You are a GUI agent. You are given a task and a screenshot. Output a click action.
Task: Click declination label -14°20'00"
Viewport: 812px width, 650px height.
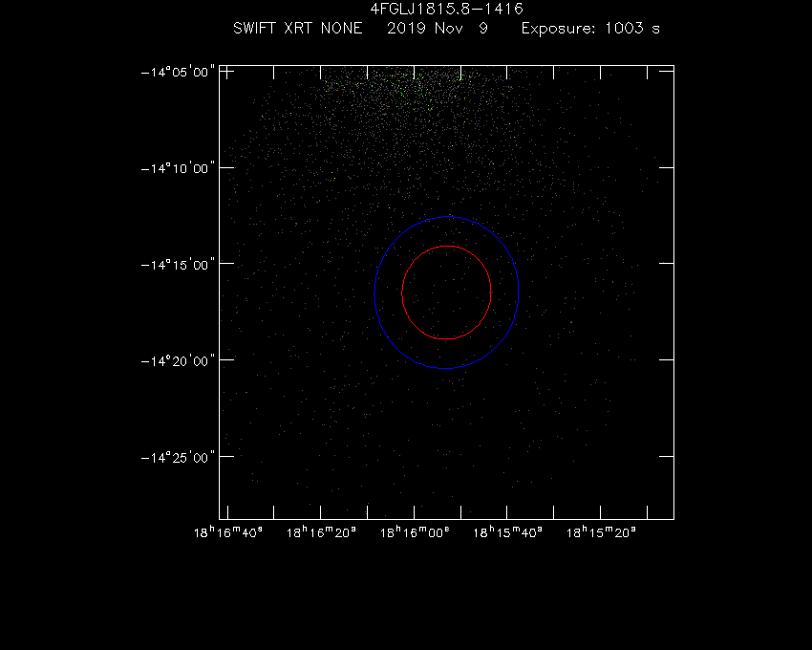coord(178,360)
